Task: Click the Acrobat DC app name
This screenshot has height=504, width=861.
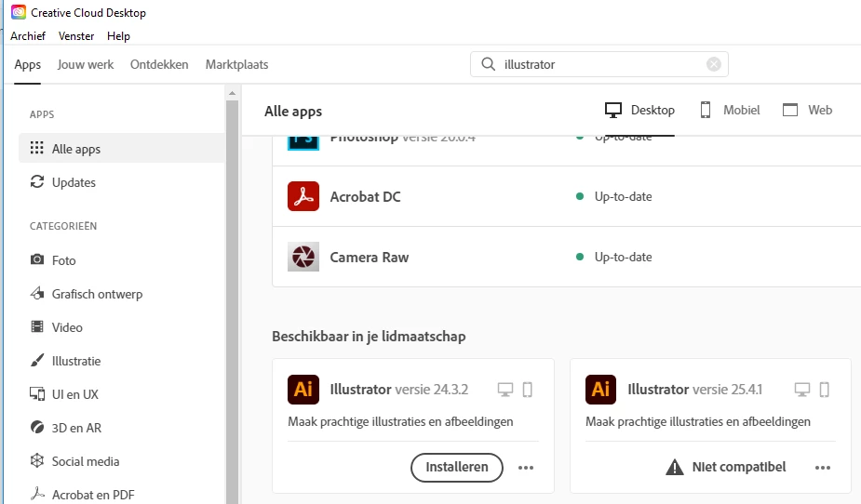Action: [365, 197]
